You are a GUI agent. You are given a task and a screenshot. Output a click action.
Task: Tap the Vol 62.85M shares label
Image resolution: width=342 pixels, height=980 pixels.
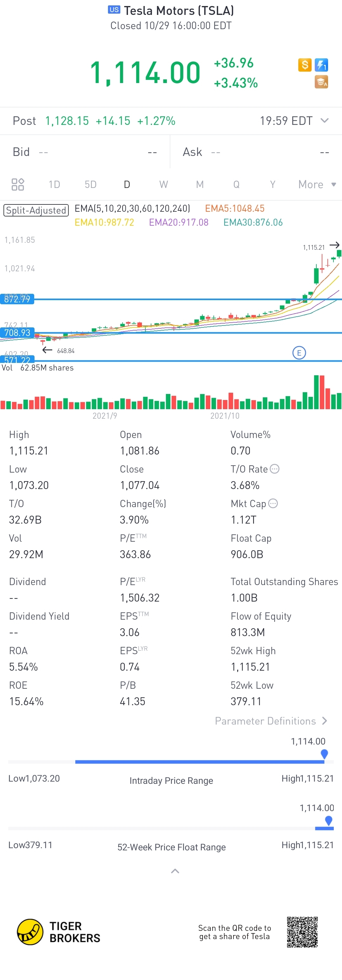[38, 368]
